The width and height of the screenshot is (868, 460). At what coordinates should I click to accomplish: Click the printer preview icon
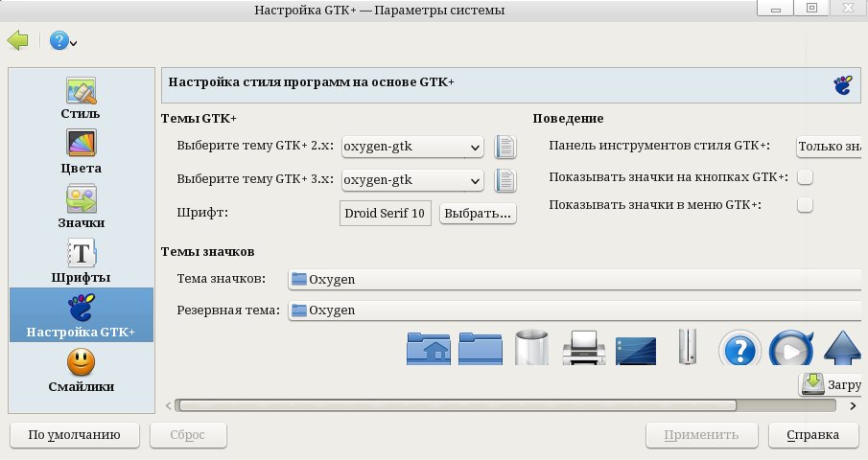tap(582, 347)
